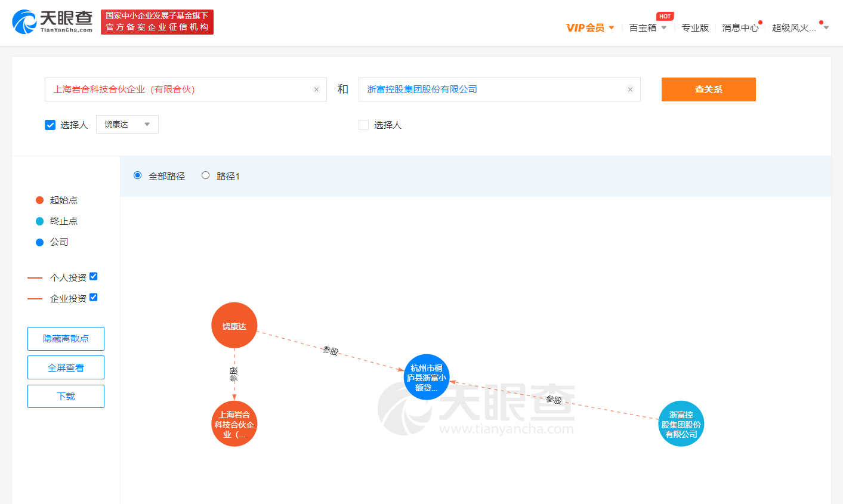Expand the VIP会员 dropdown menu
Image resolution: width=843 pixels, height=504 pixels.
589,27
